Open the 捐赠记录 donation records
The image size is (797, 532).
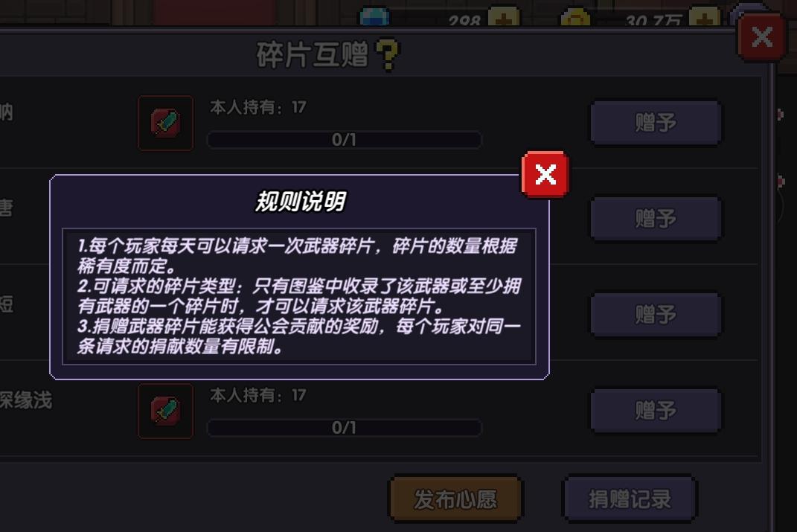(x=630, y=499)
